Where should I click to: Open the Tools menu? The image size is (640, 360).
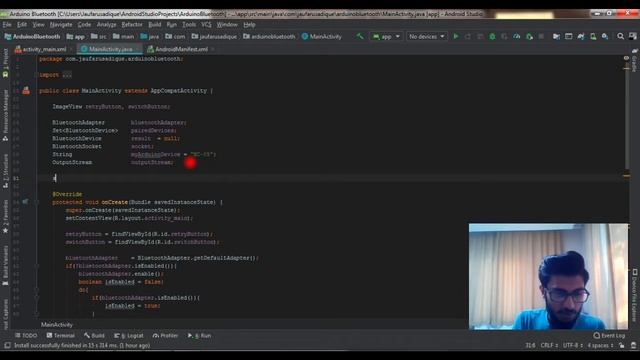click(189, 24)
